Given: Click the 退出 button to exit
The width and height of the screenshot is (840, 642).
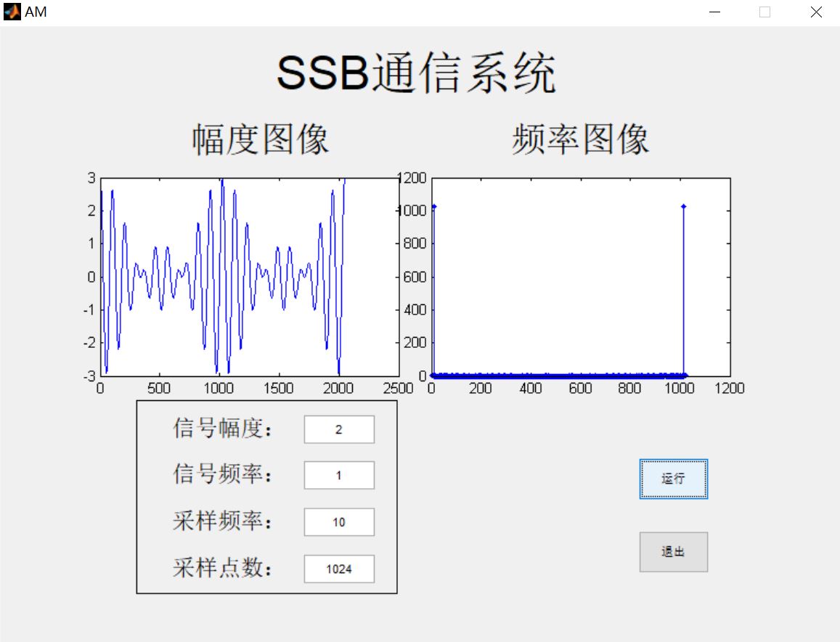Looking at the screenshot, I should point(673,551).
